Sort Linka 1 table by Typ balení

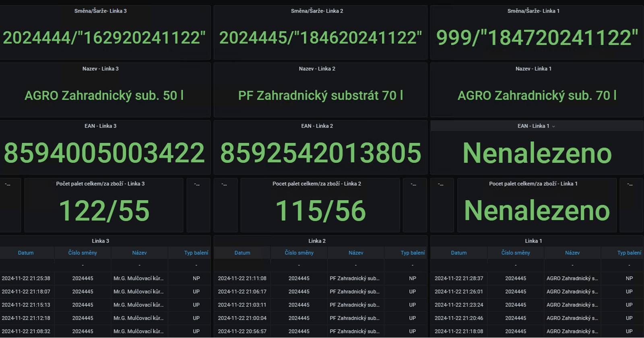tap(629, 253)
